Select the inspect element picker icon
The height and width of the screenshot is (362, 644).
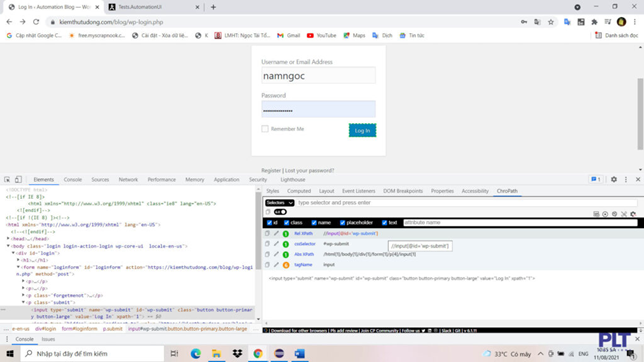point(7,180)
